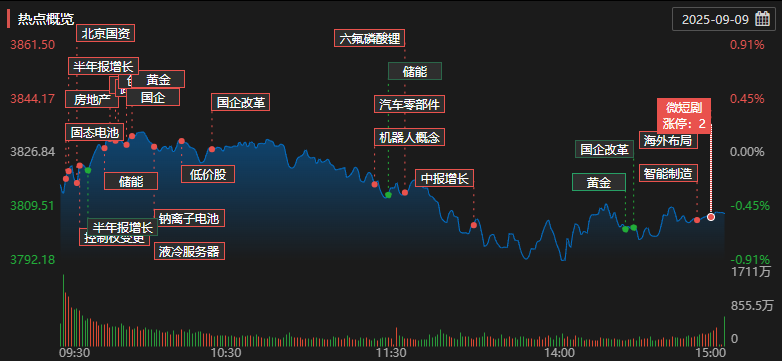The width and height of the screenshot is (782, 361).
Task: Open the 钠离子电池 hotspot label
Action: click(189, 218)
